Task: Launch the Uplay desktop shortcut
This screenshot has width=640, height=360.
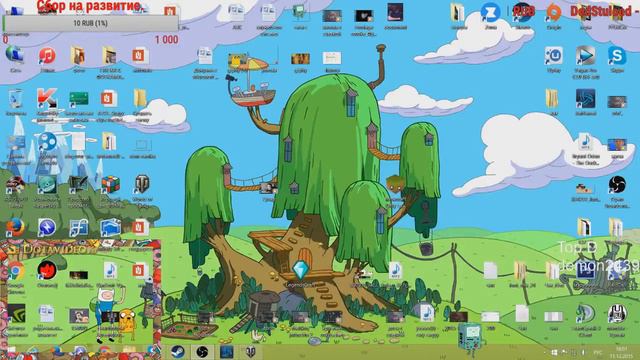Action: (x=553, y=56)
